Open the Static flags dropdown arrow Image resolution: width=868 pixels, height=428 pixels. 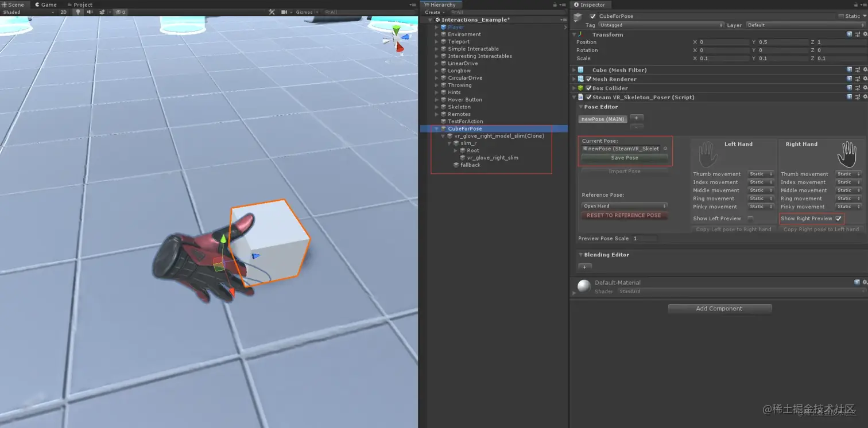(x=864, y=16)
